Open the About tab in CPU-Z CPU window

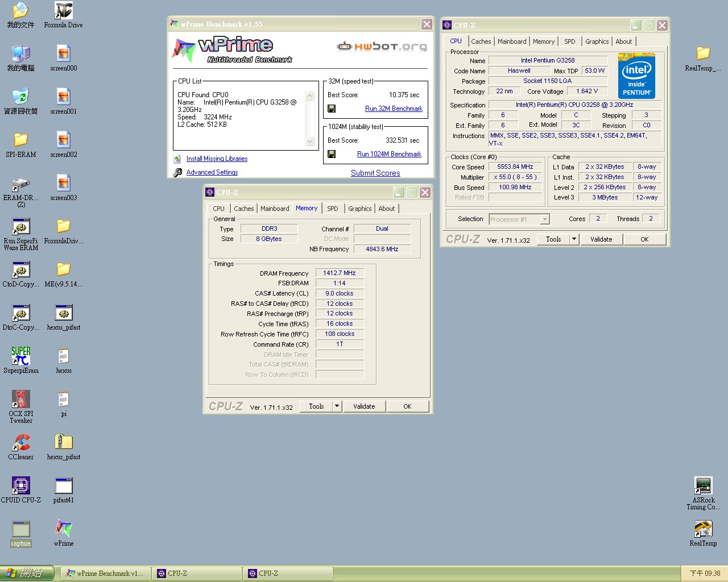[623, 41]
